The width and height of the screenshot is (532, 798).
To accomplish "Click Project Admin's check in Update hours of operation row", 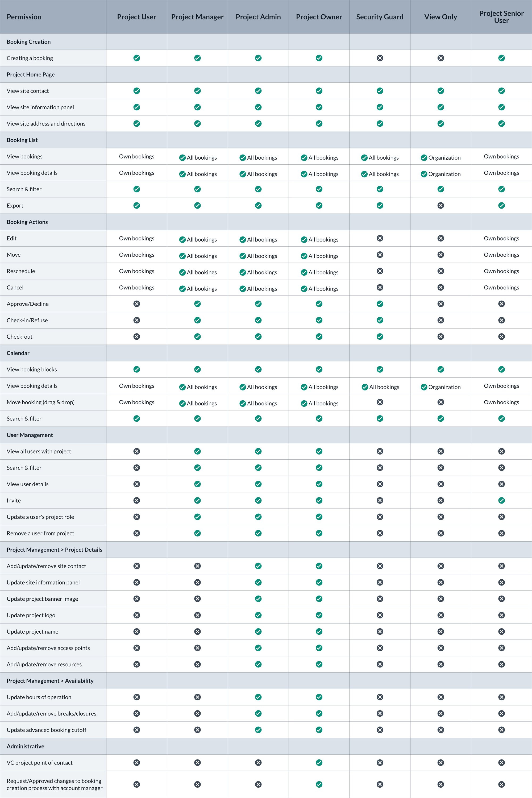I will coord(258,697).
